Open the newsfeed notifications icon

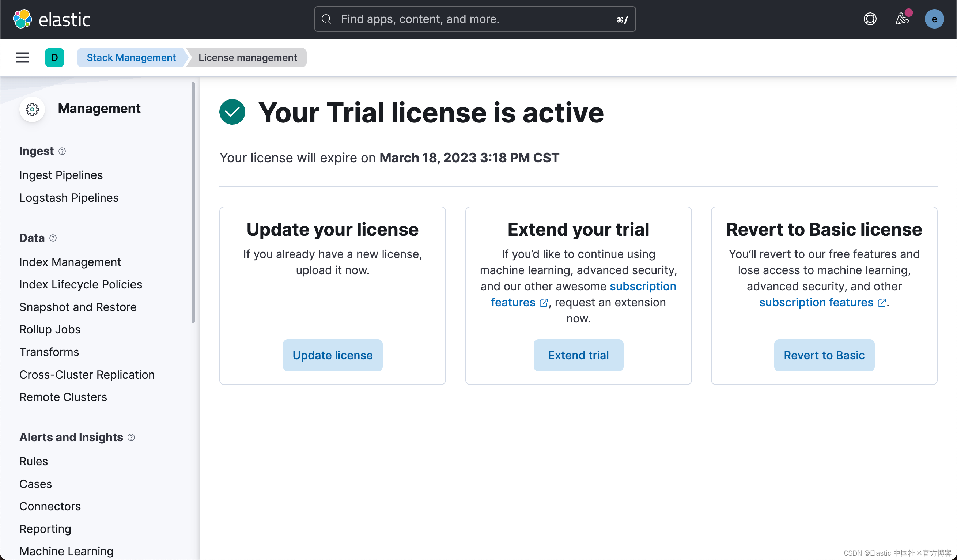tap(902, 19)
